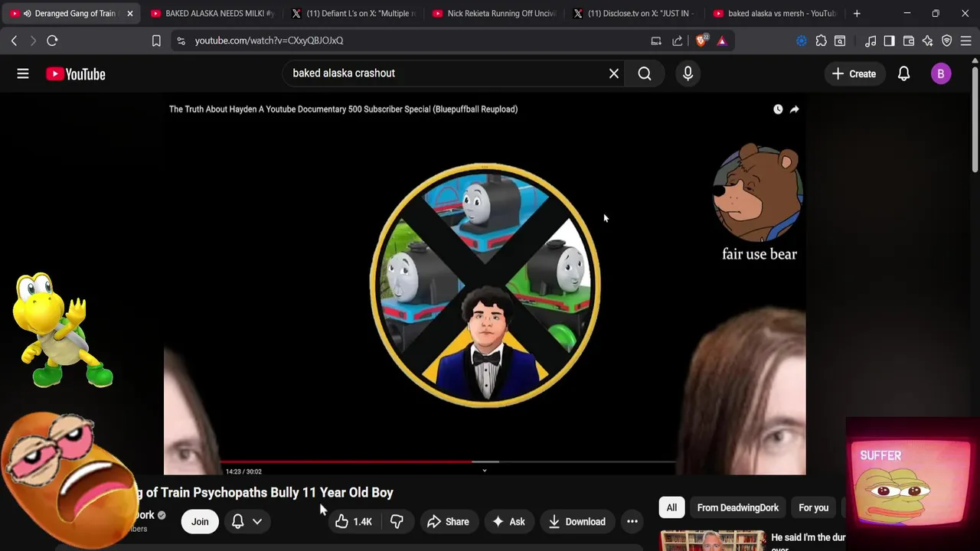
Task: Click browser share page icon in address bar
Action: click(678, 41)
